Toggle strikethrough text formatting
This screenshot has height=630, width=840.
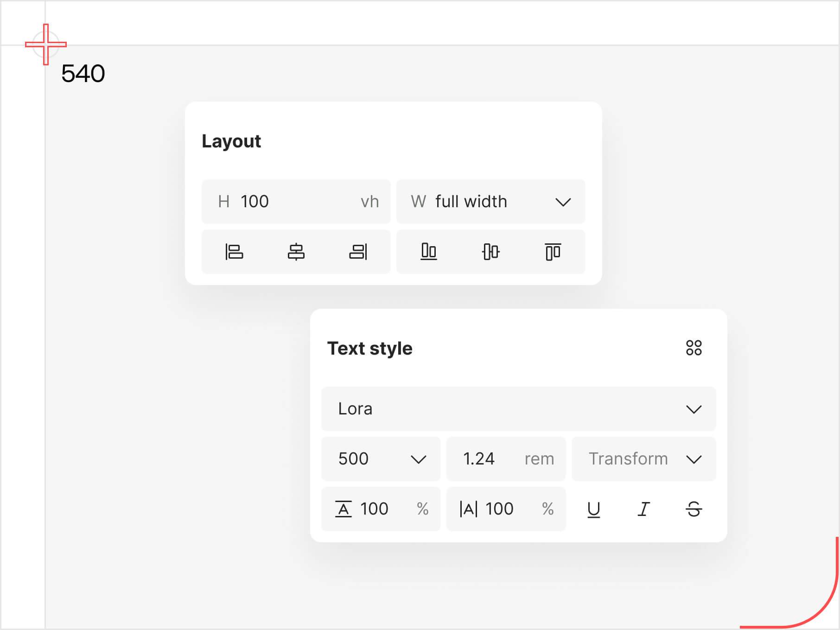694,509
